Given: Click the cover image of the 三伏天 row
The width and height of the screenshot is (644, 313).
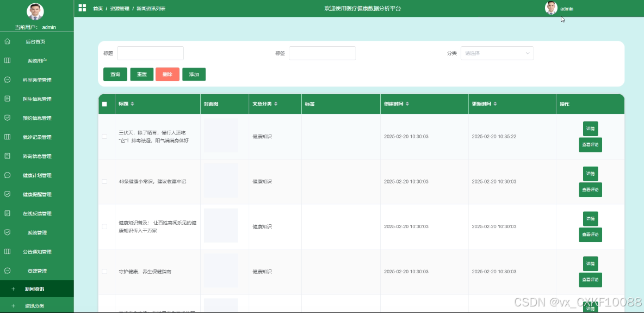Looking at the screenshot, I should (x=221, y=136).
